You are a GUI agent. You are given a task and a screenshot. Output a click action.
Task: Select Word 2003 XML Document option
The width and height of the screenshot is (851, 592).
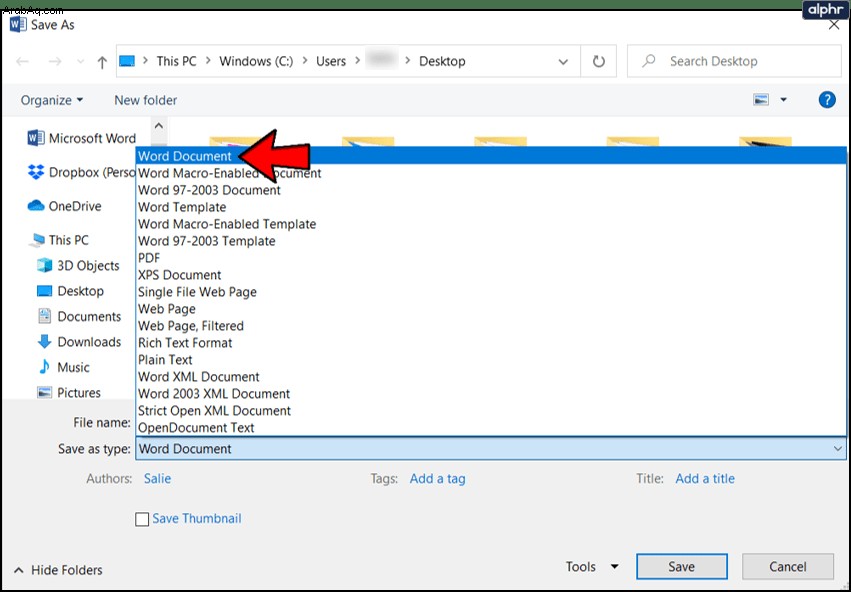[x=491, y=393]
